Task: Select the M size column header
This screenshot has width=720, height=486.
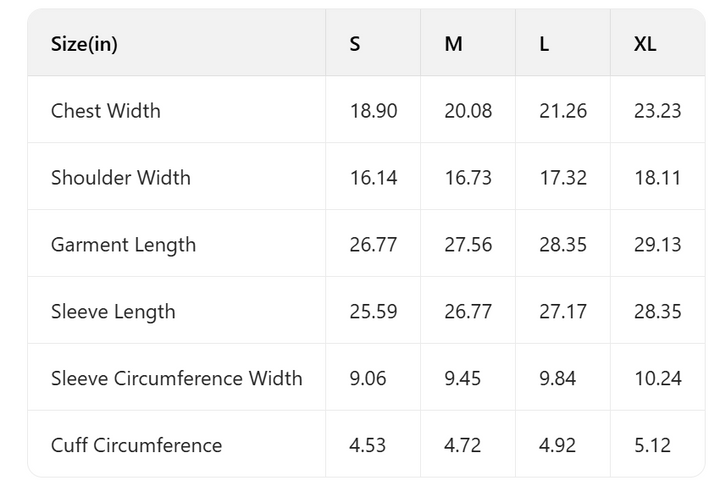Action: tap(453, 45)
